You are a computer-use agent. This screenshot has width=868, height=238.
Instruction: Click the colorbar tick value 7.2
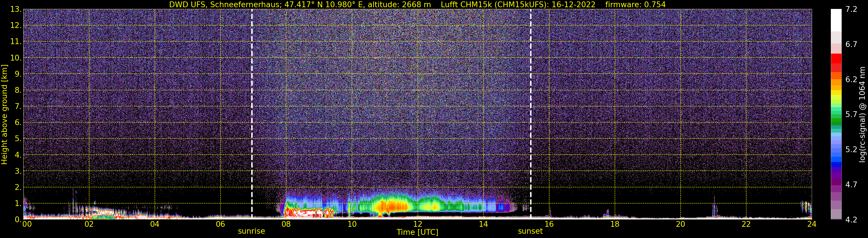click(851, 9)
